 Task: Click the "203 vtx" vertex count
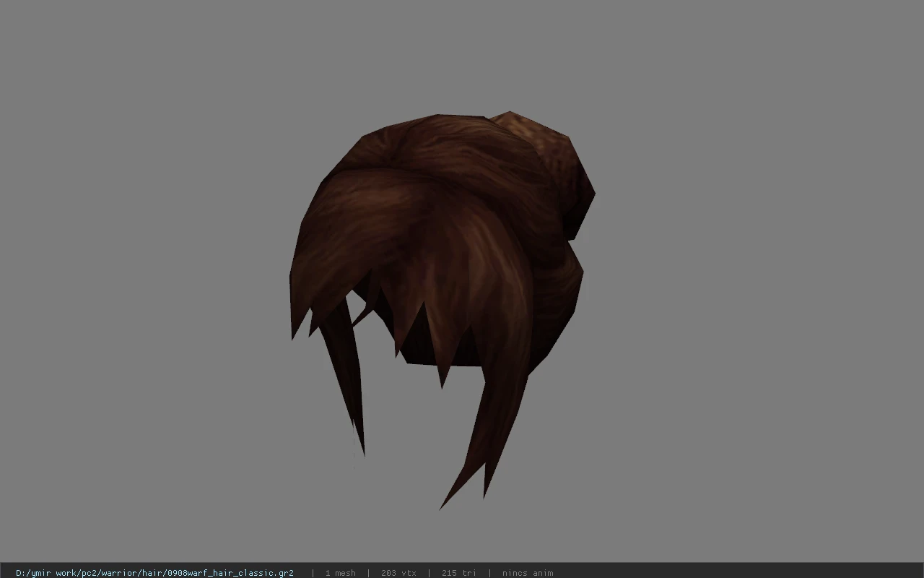[398, 573]
